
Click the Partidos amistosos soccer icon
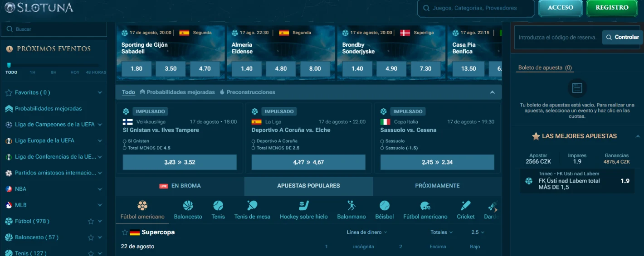pos(9,173)
